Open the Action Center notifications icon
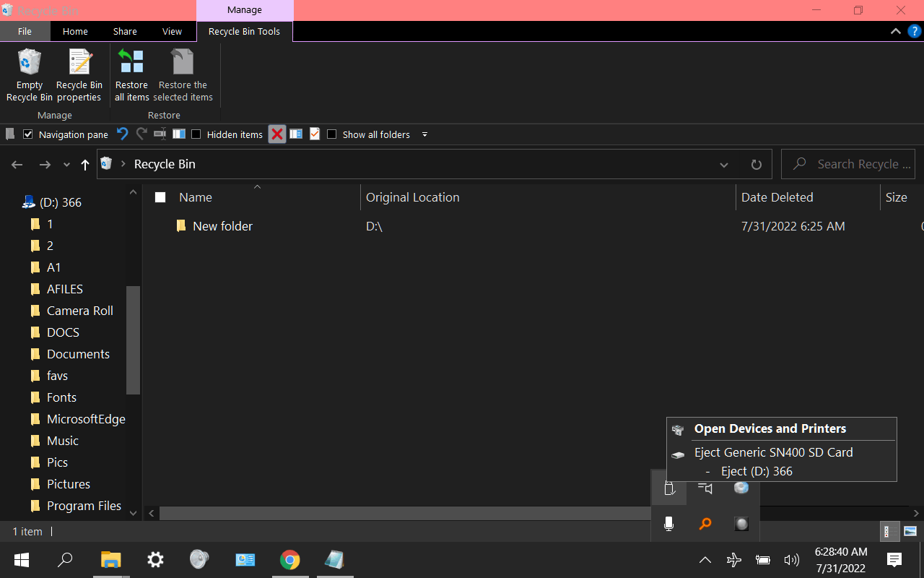The image size is (924, 578). coord(894,560)
